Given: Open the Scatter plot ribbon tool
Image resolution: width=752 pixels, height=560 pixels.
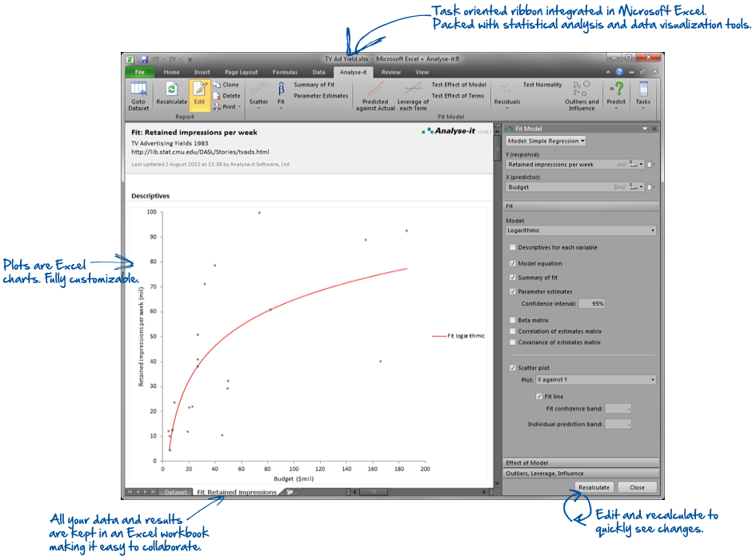Looking at the screenshot, I should click(x=258, y=94).
